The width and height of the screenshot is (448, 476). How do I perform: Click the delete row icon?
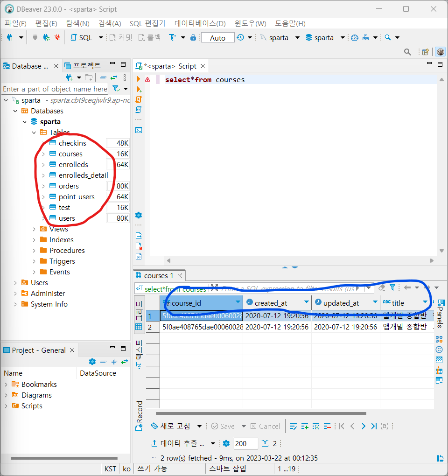(327, 427)
